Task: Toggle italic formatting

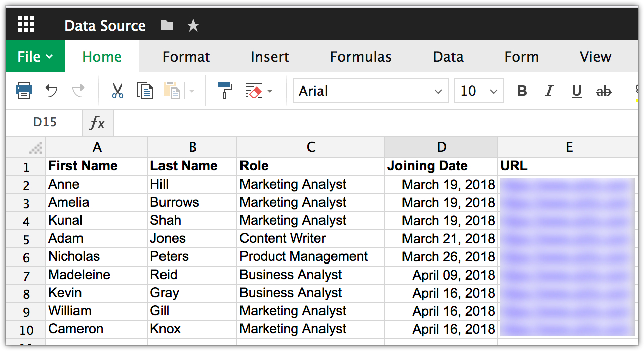Action: (549, 91)
